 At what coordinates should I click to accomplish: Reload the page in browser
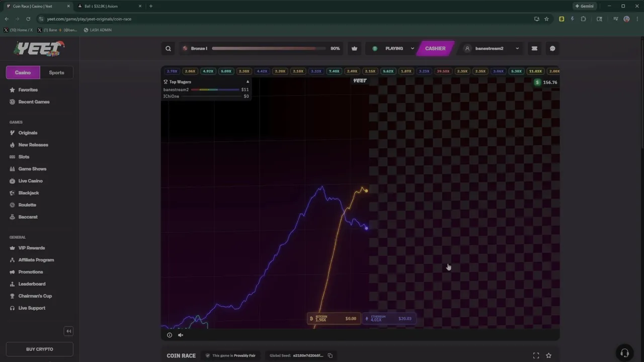[x=28, y=19]
